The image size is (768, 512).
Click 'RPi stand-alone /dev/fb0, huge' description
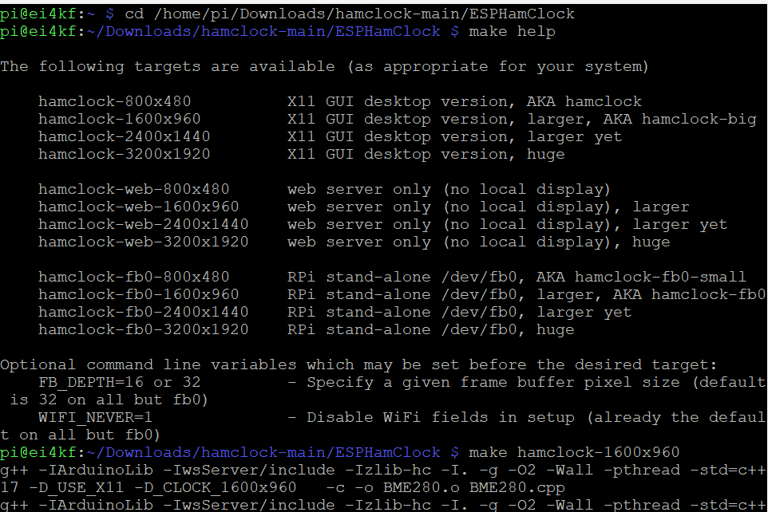pyautogui.click(x=431, y=330)
